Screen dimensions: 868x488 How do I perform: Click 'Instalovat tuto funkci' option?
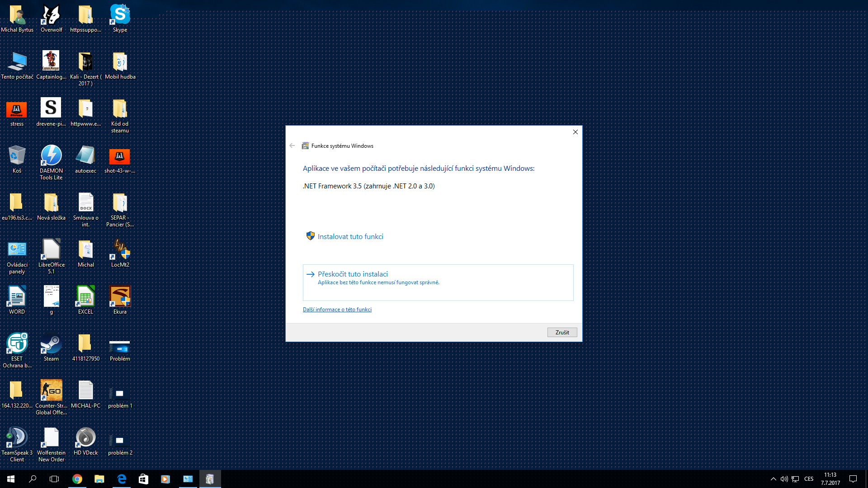click(350, 237)
